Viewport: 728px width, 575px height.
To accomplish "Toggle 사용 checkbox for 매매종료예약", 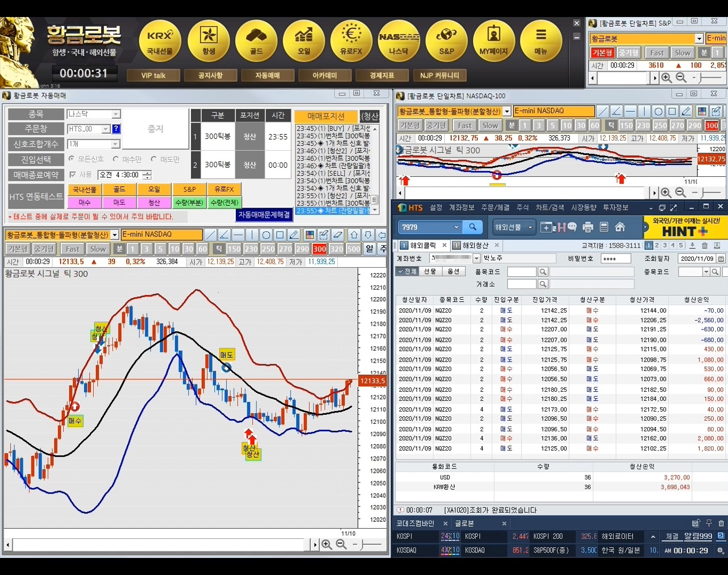I will pos(73,174).
